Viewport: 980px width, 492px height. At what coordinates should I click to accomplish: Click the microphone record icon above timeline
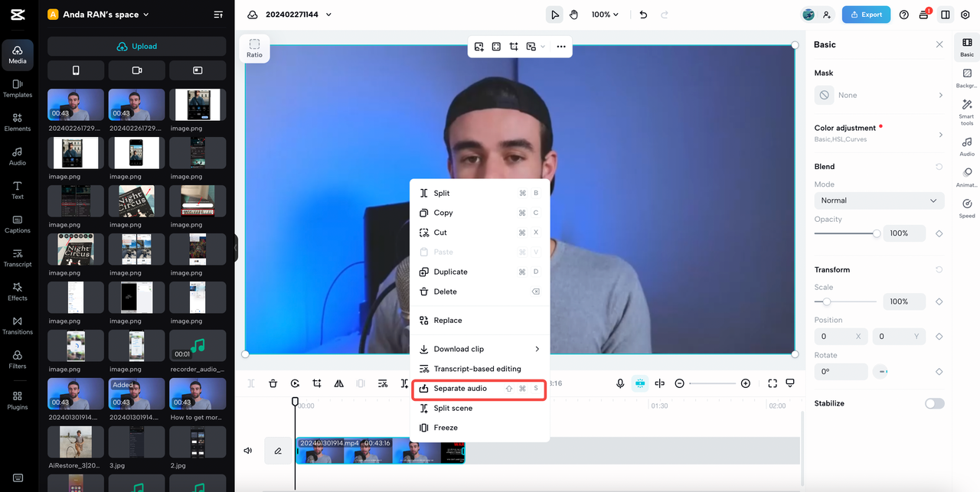click(x=620, y=383)
